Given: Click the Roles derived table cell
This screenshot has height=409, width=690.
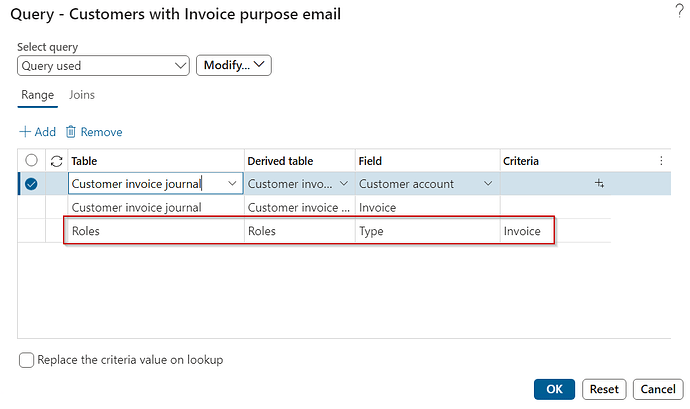Looking at the screenshot, I should pyautogui.click(x=300, y=231).
